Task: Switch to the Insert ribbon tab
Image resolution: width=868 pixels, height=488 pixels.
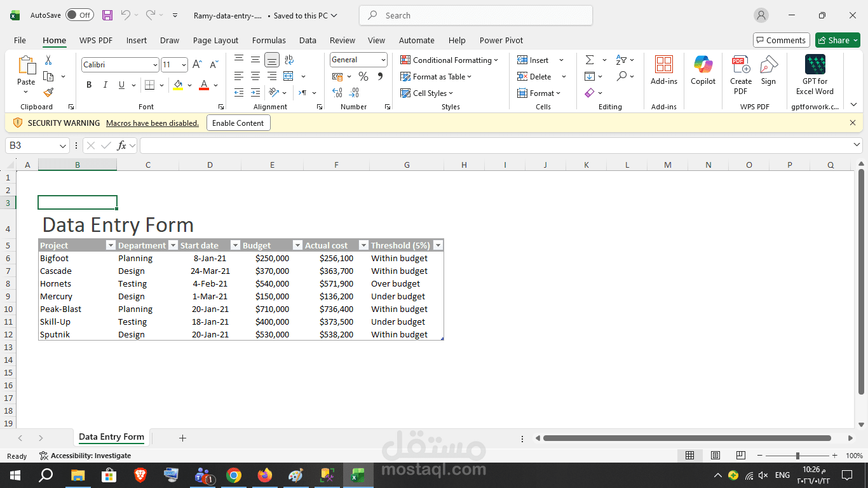Action: (137, 40)
